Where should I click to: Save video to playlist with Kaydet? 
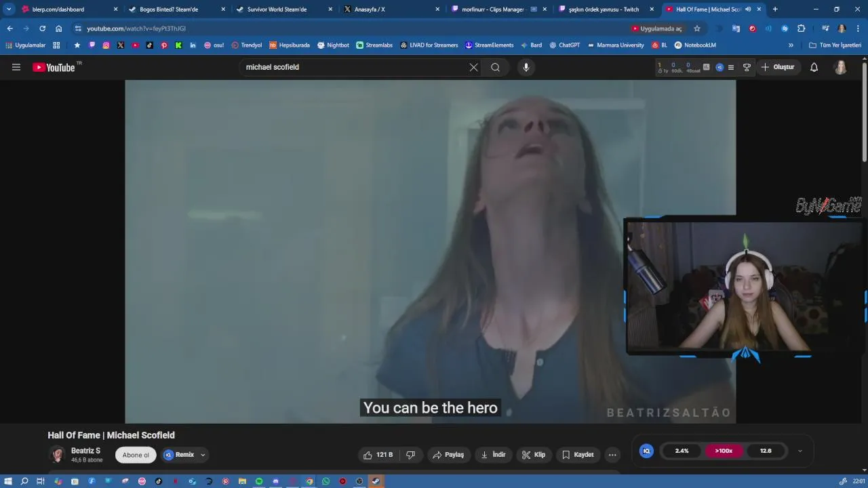point(578,455)
